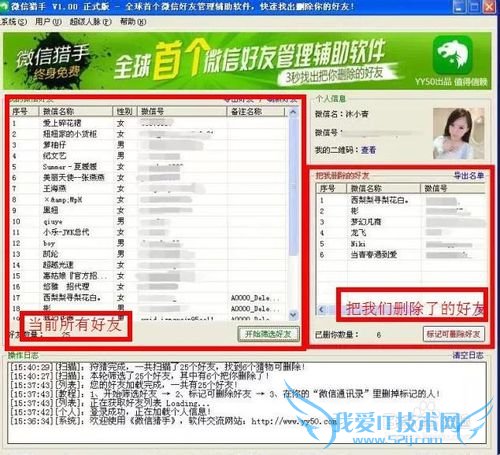The height and width of the screenshot is (455, 500).
Task: Sort friend list by 微信名称 column header
Action: pyautogui.click(x=75, y=111)
